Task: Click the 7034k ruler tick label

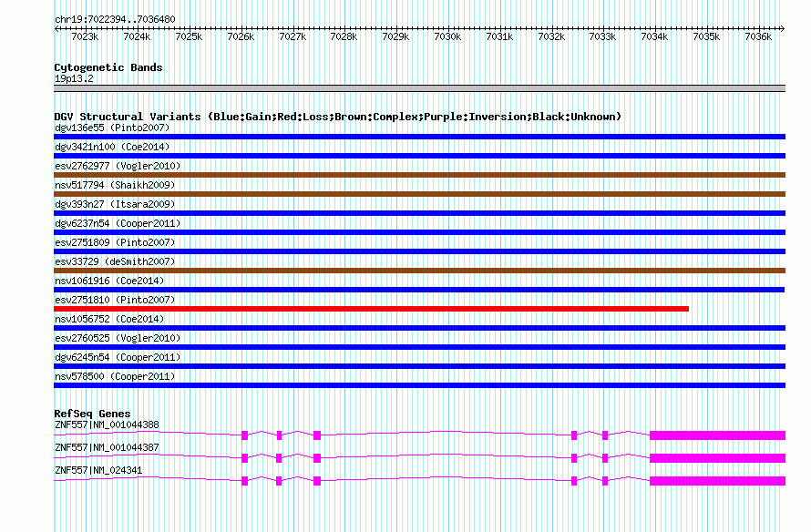Action: 654,36
